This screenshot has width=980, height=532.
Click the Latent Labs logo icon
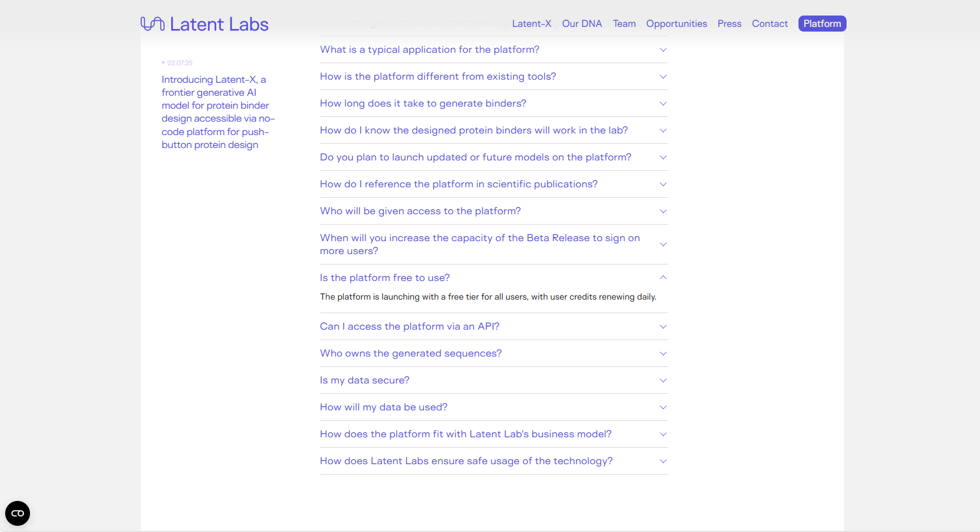tap(153, 24)
